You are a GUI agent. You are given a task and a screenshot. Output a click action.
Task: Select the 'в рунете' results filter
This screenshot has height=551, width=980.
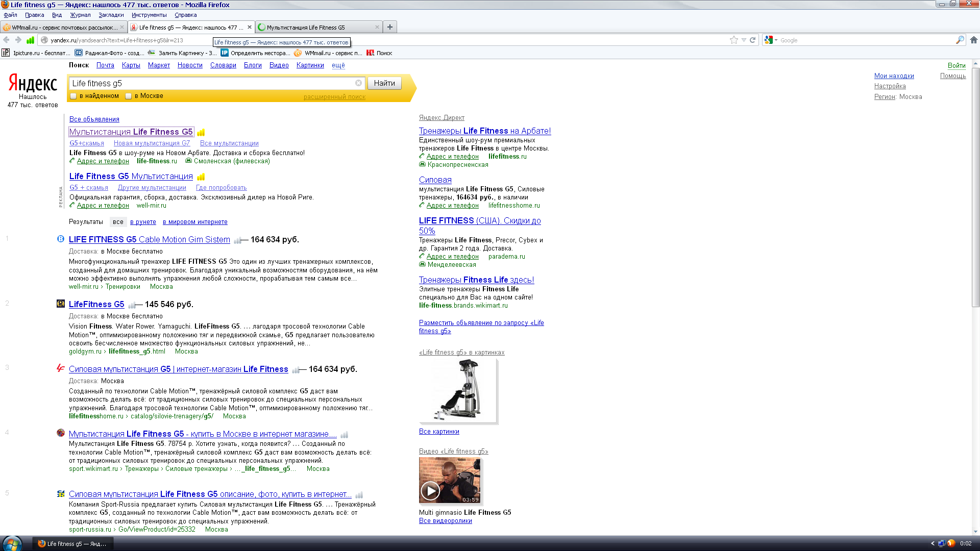(x=143, y=222)
